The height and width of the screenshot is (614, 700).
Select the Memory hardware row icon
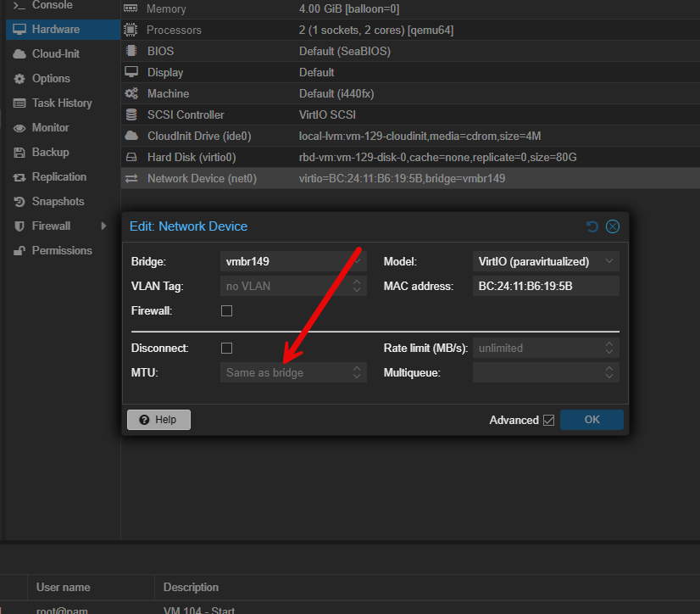click(130, 8)
